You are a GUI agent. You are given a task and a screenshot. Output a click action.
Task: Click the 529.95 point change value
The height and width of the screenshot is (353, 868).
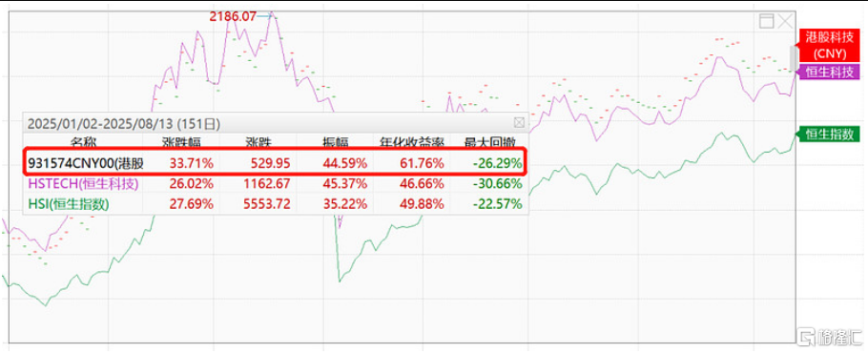click(x=271, y=163)
